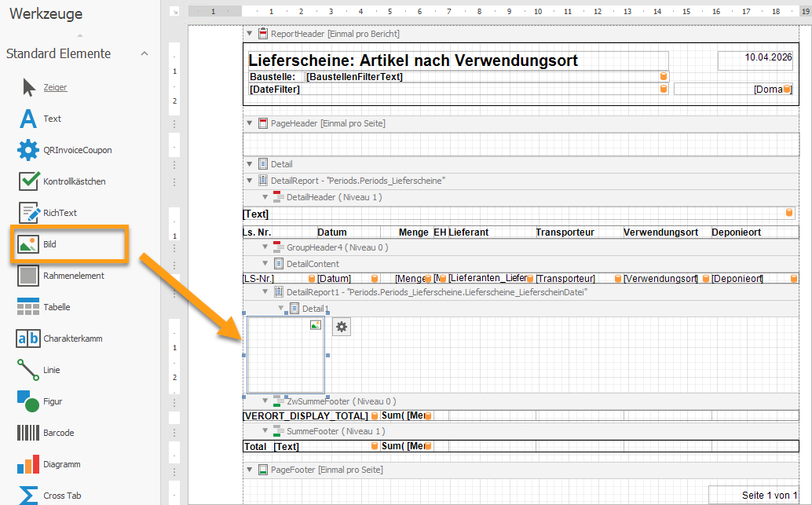The height and width of the screenshot is (505, 812).
Task: Collapse the Detail band
Action: tap(250, 164)
